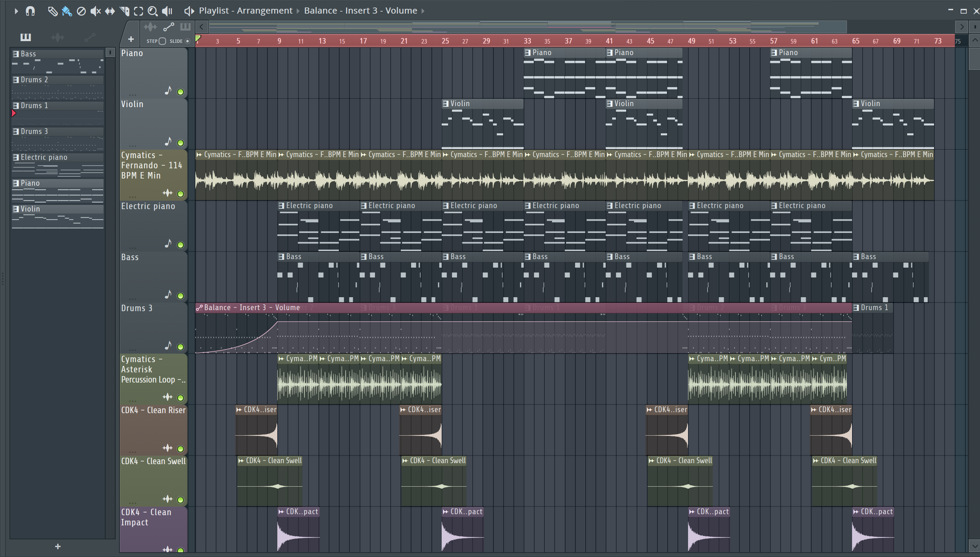Focus audio clips in playlist header
This screenshot has width=980, height=557.
[x=150, y=27]
